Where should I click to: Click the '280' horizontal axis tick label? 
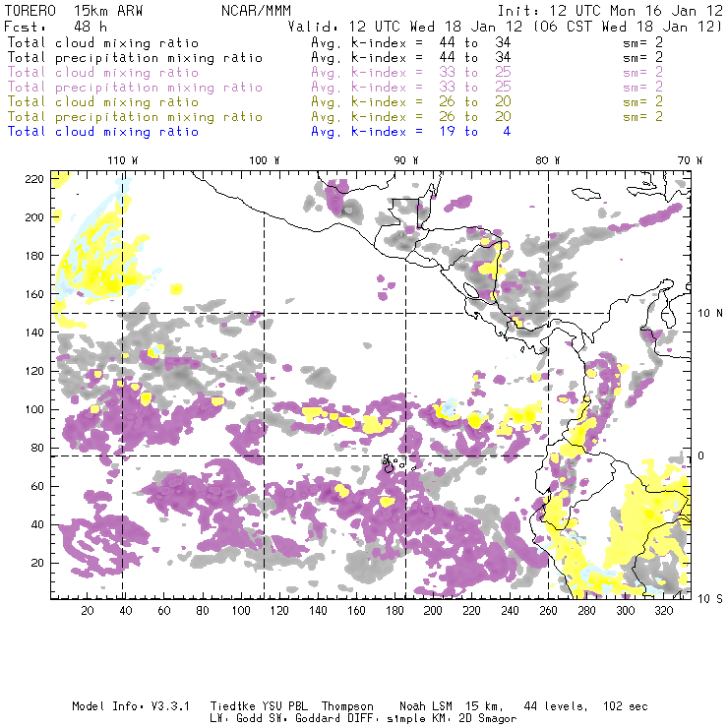click(586, 611)
